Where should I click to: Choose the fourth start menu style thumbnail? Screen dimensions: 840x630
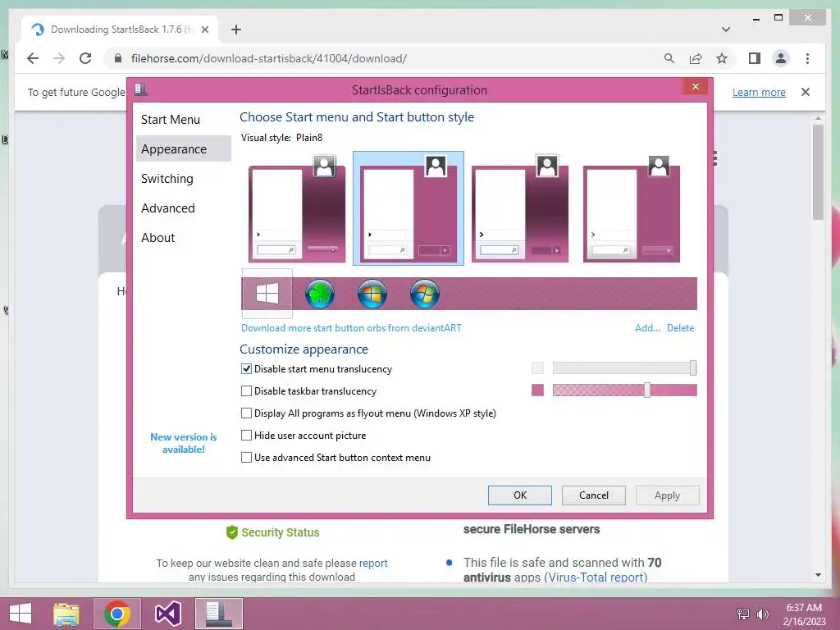click(631, 208)
